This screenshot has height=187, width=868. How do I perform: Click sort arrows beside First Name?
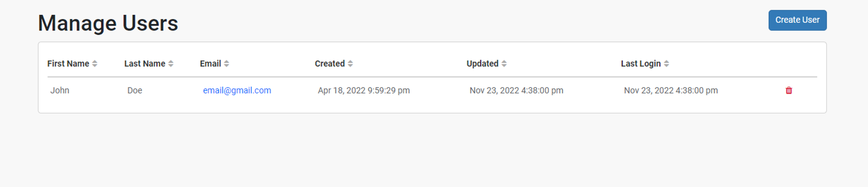coord(95,63)
